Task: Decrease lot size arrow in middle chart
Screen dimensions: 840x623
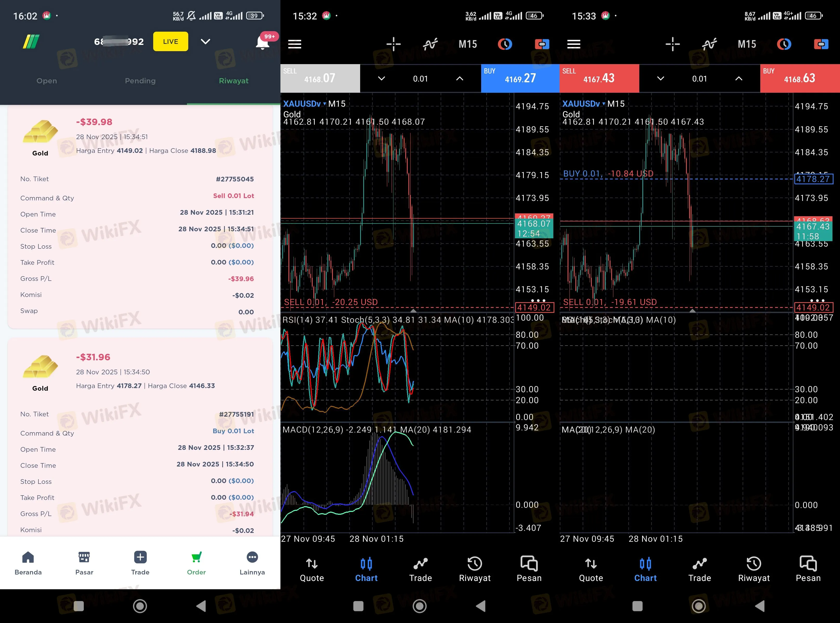Action: tap(381, 78)
